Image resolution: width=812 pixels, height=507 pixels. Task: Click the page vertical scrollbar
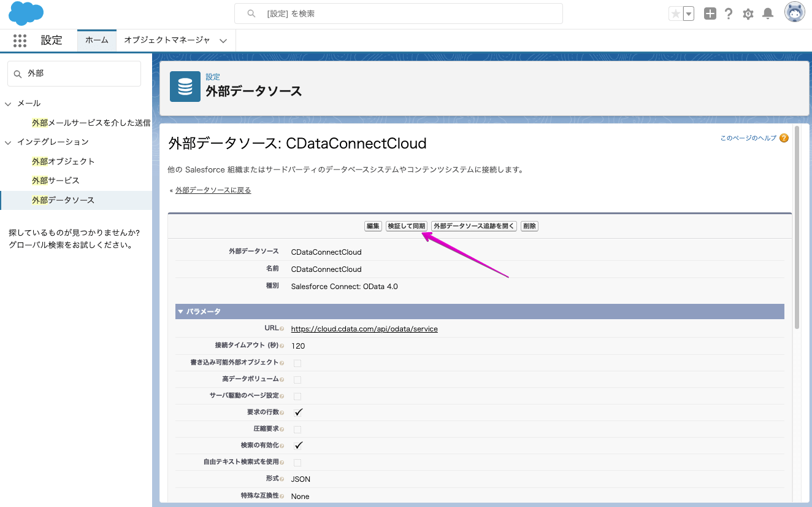[797, 227]
